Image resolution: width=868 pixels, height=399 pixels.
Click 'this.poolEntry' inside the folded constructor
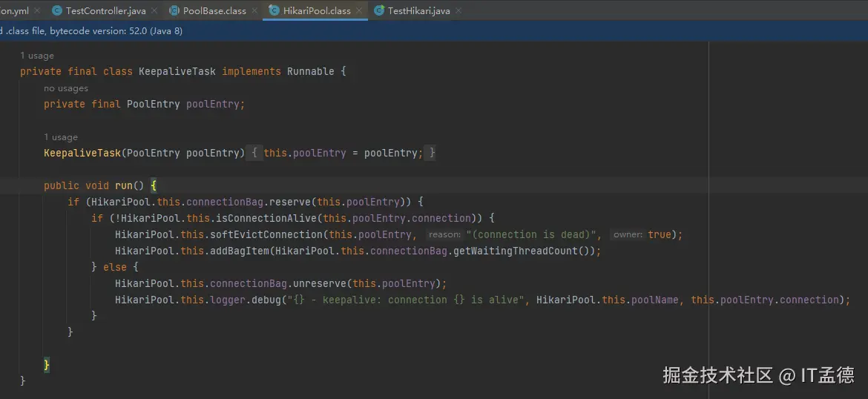click(x=305, y=154)
